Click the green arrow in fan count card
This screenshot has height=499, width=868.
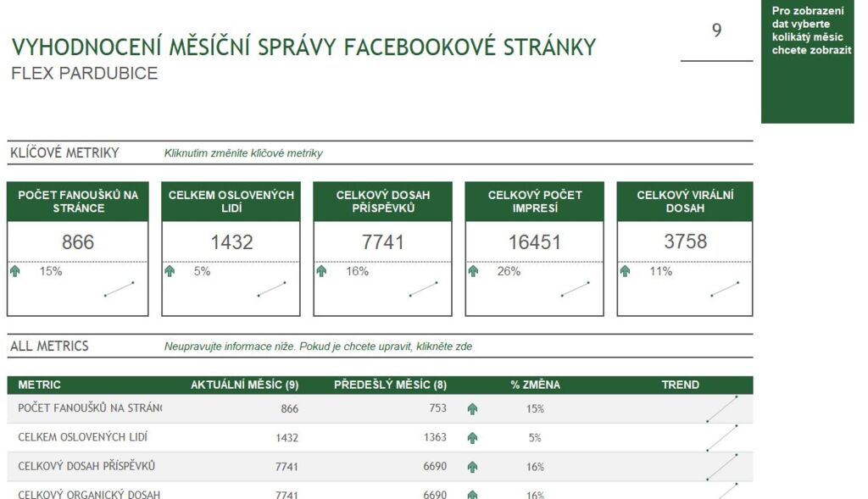pyautogui.click(x=14, y=272)
